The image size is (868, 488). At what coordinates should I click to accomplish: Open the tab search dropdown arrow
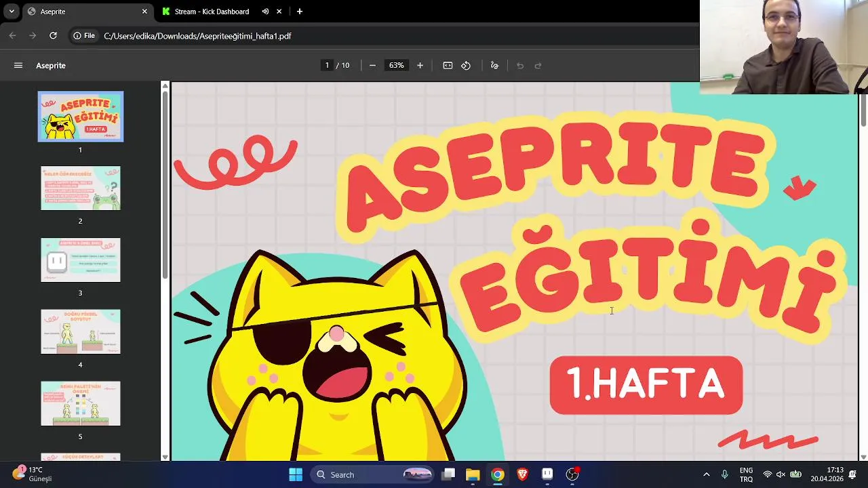point(12,12)
